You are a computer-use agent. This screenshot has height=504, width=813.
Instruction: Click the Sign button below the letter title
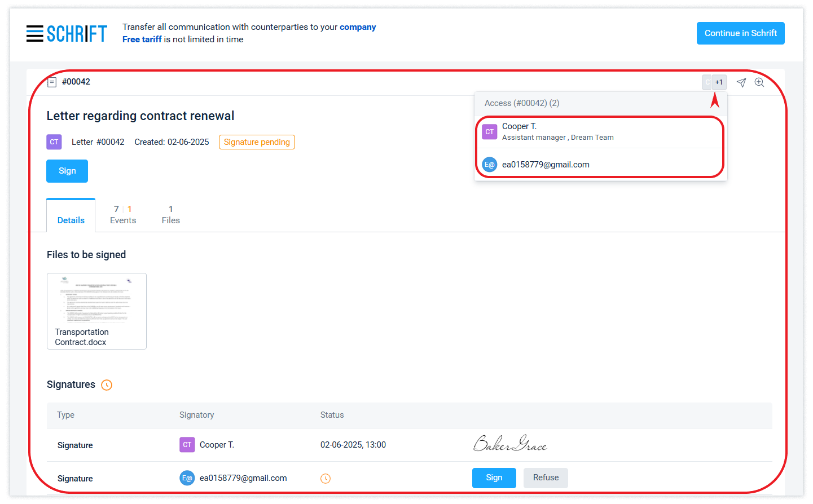pyautogui.click(x=67, y=171)
